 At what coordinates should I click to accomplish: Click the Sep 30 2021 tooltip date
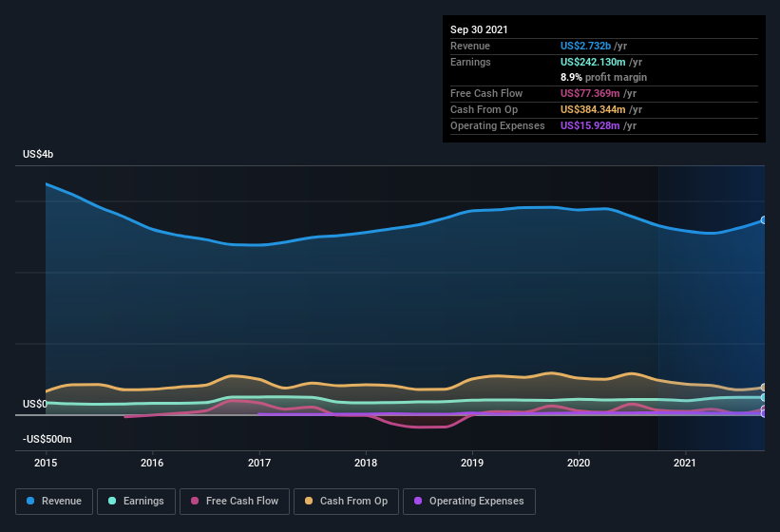click(x=479, y=29)
